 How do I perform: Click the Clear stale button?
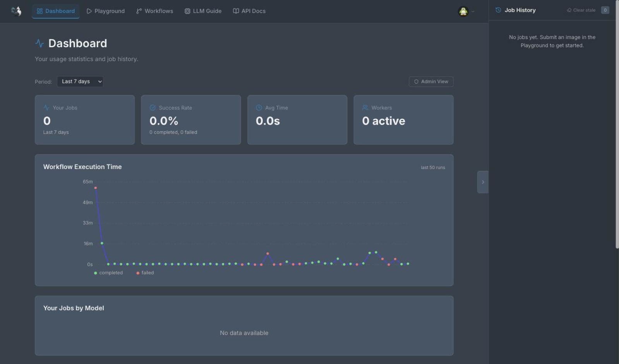581,10
